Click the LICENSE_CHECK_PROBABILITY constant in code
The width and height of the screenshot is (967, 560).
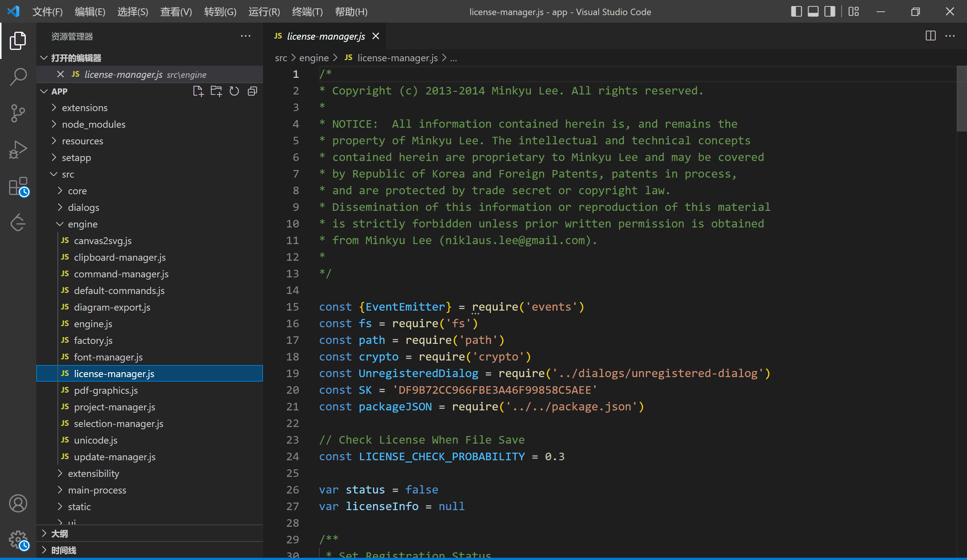442,457
